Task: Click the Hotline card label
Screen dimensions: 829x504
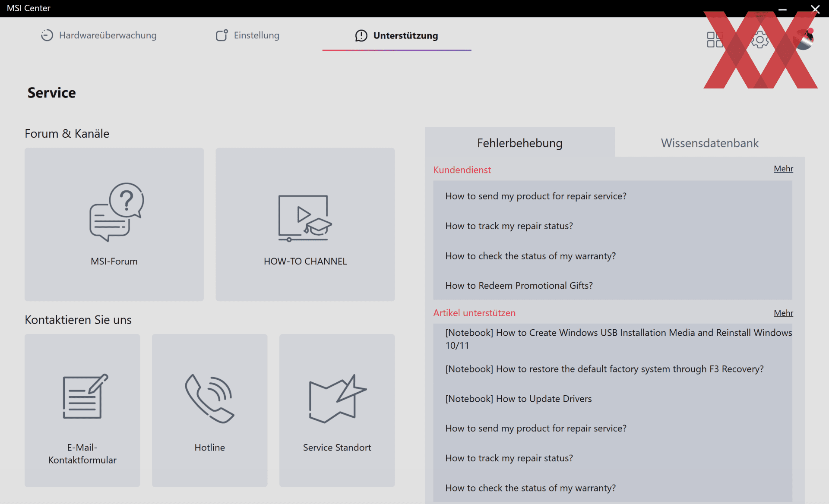Action: (209, 447)
